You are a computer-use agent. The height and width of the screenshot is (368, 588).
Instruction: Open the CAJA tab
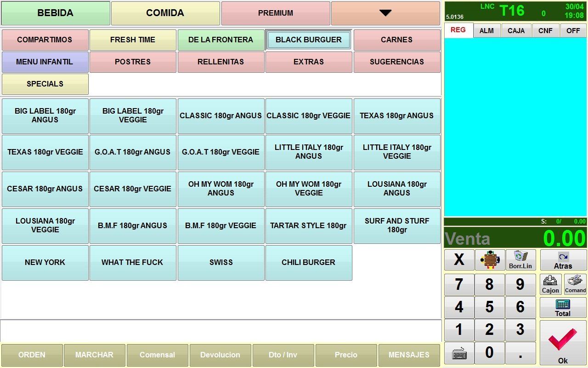516,31
